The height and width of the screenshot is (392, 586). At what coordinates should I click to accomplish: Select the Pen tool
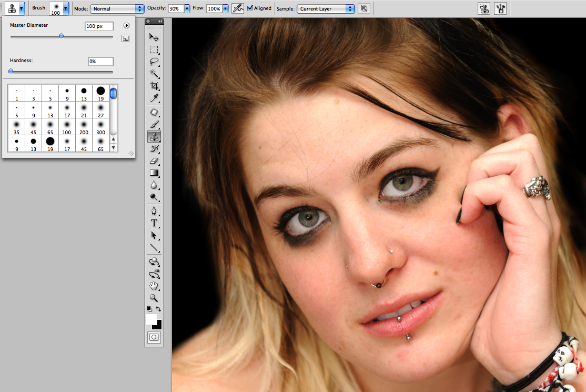pyautogui.click(x=154, y=211)
